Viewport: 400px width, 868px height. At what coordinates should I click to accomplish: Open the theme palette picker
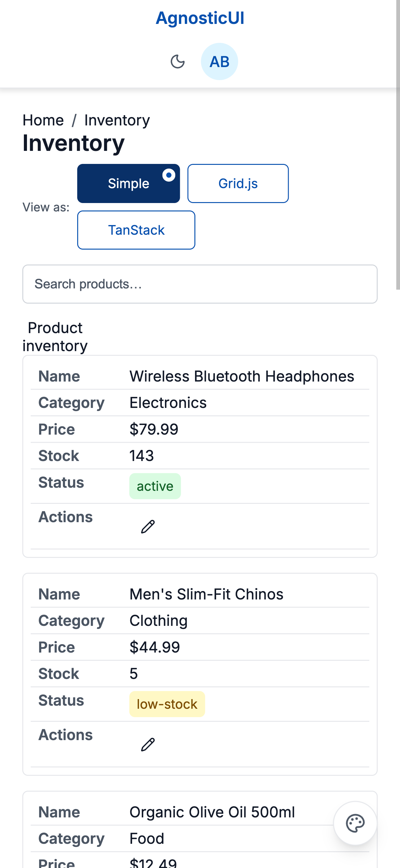pos(354,823)
